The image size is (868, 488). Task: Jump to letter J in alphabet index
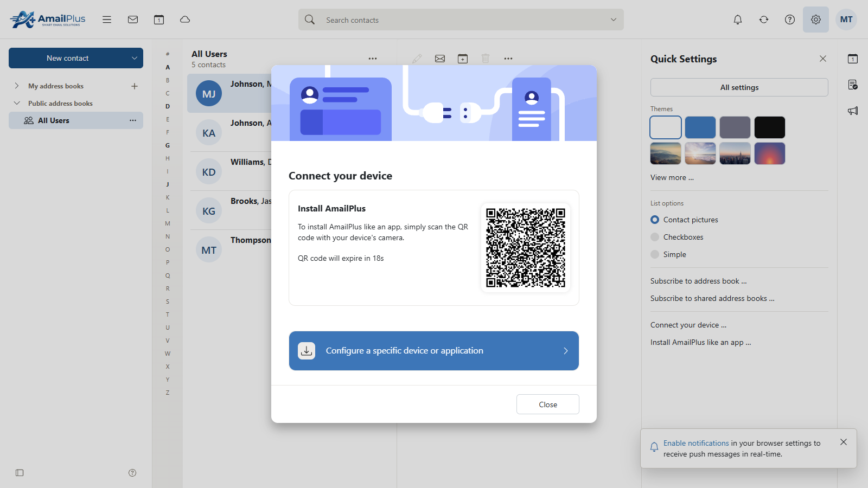(x=168, y=184)
